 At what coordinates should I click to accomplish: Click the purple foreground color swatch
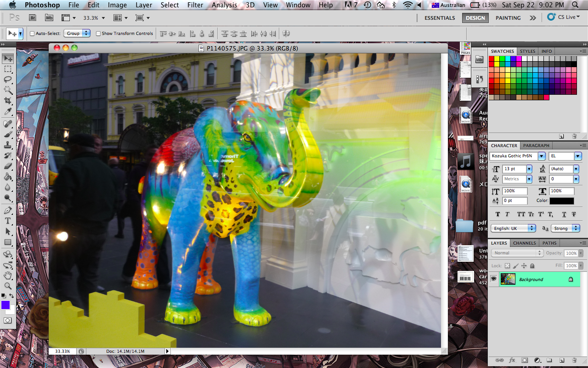(x=6, y=305)
